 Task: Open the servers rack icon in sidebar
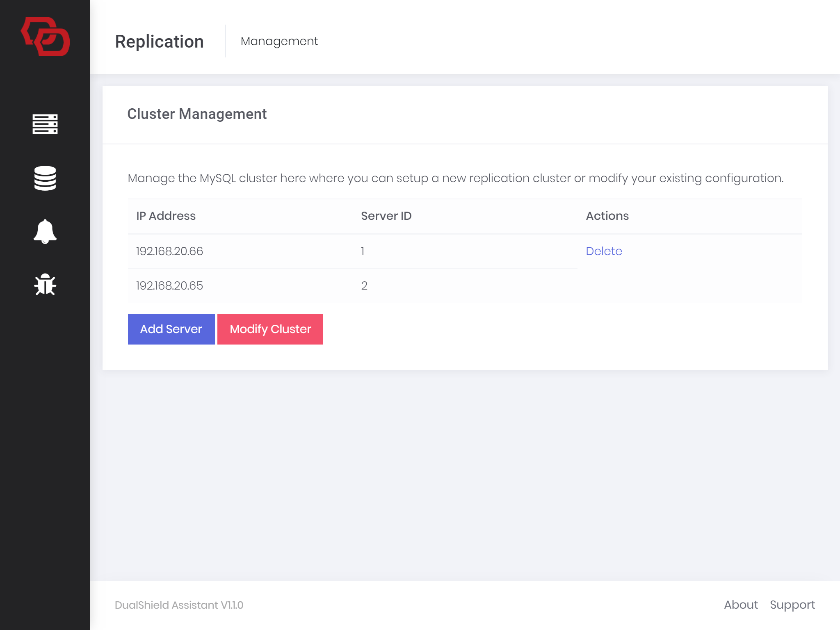tap(45, 124)
